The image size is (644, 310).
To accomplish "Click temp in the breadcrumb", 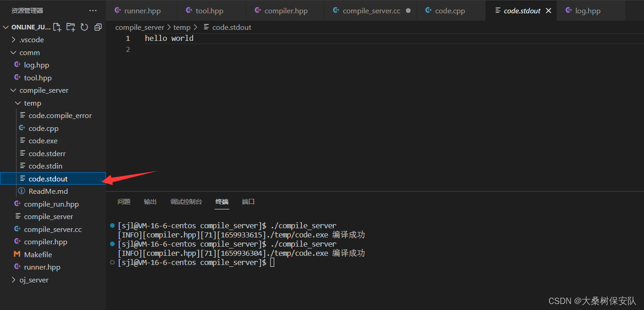I will tap(182, 27).
